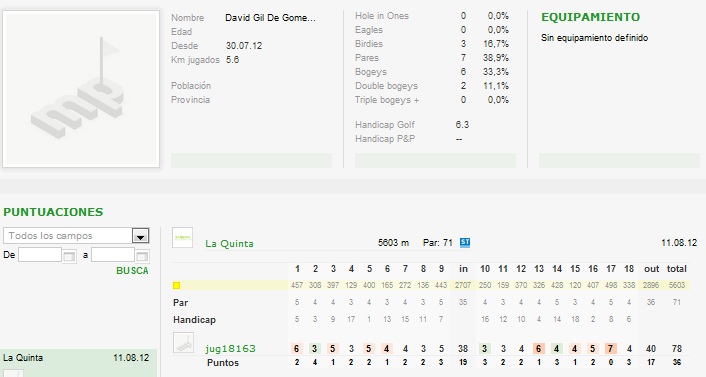Click the hole 17 score of 7
706x377 pixels.
(611, 349)
